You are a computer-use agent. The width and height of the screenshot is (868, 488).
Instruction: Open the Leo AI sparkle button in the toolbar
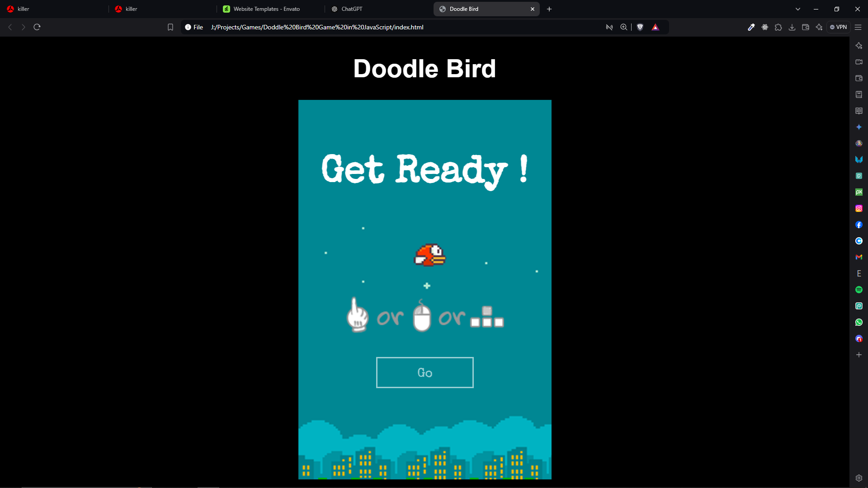819,27
